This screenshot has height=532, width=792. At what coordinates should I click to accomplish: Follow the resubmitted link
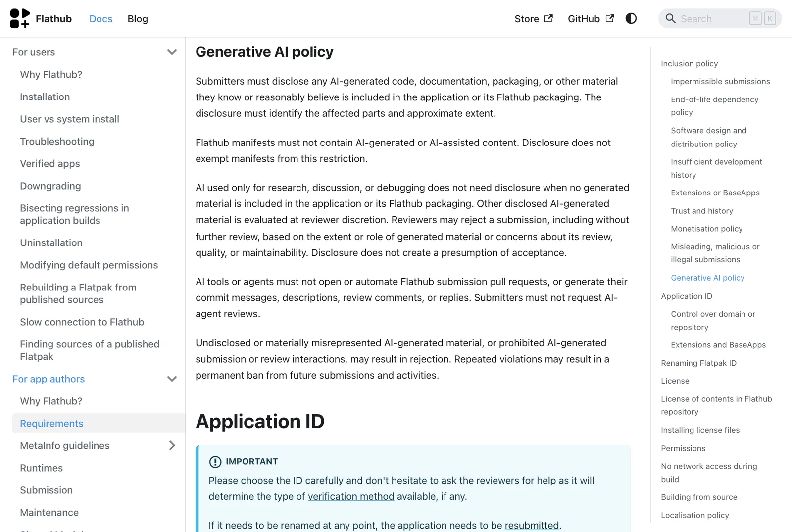532,525
